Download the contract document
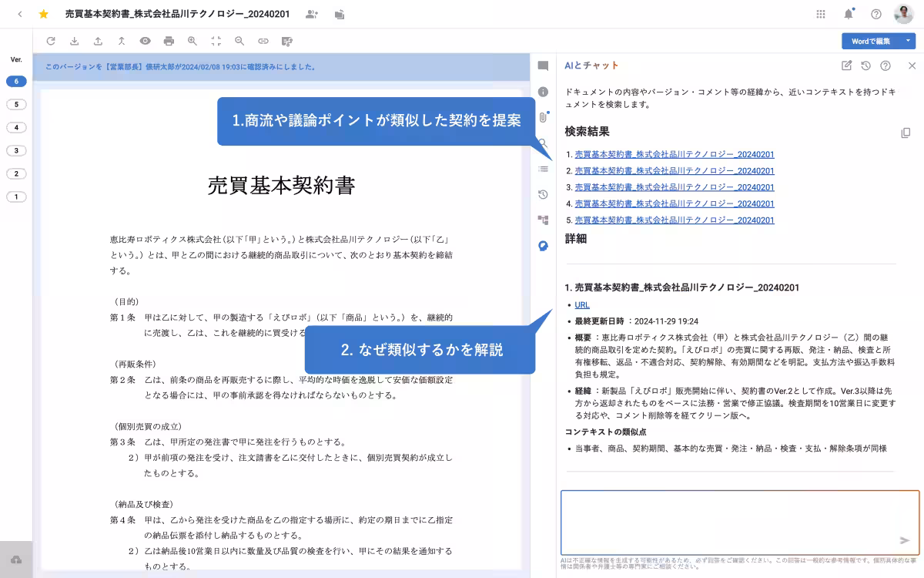This screenshot has height=578, width=924. [x=75, y=41]
